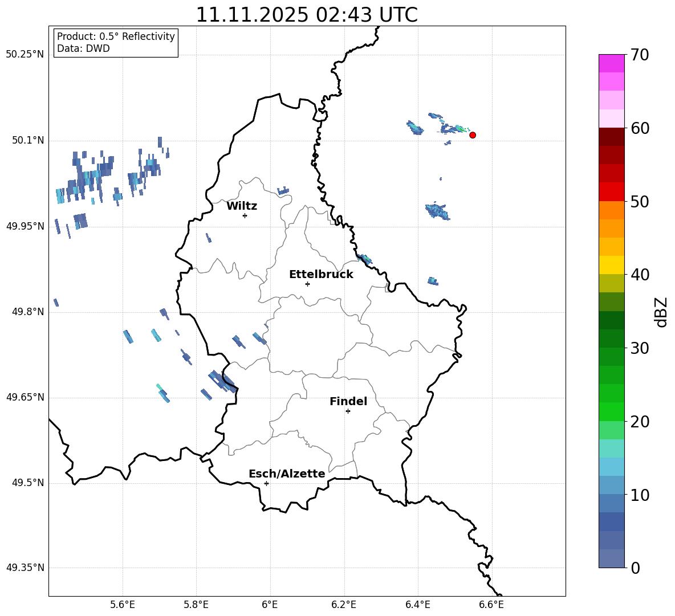Click the light blue colorbar segment above 10
The width and height of the screenshot is (675, 616).
point(611,486)
